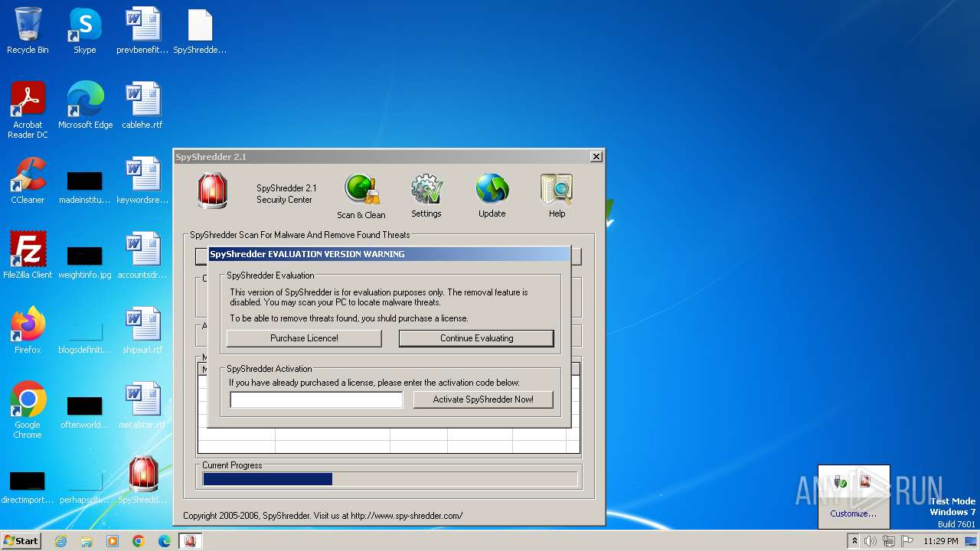Click Safely Remove Hardware tray popup icon

(841, 481)
